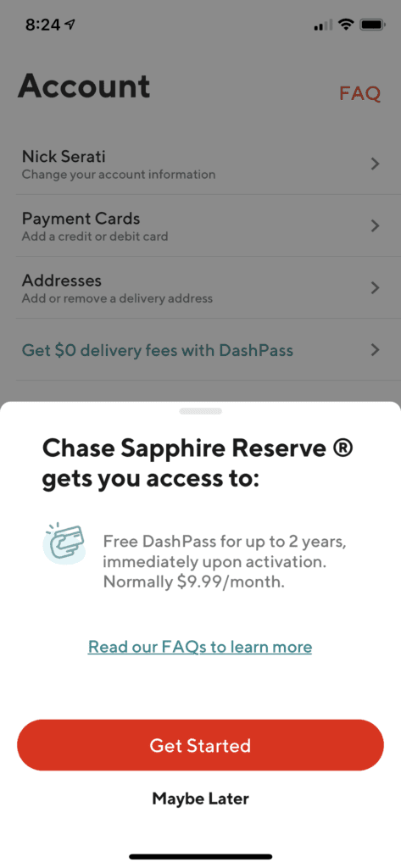Tap the battery icon in status bar
Screen dimensions: 401x868
coord(372,25)
